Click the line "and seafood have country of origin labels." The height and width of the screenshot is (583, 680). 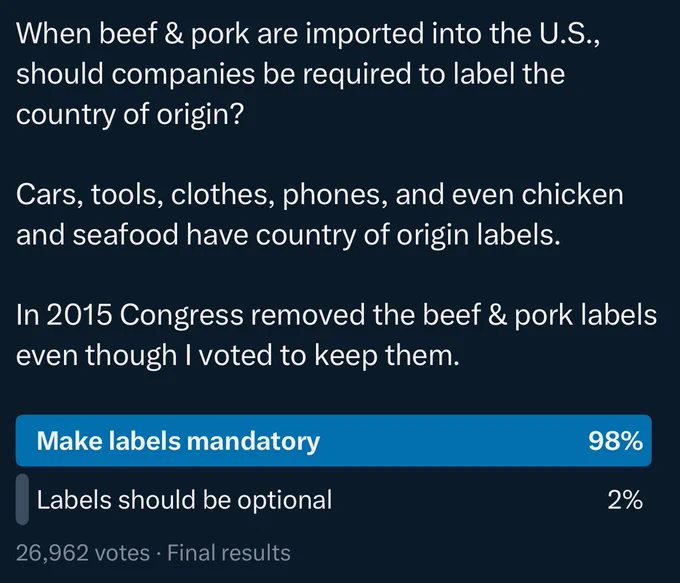[x=288, y=236]
